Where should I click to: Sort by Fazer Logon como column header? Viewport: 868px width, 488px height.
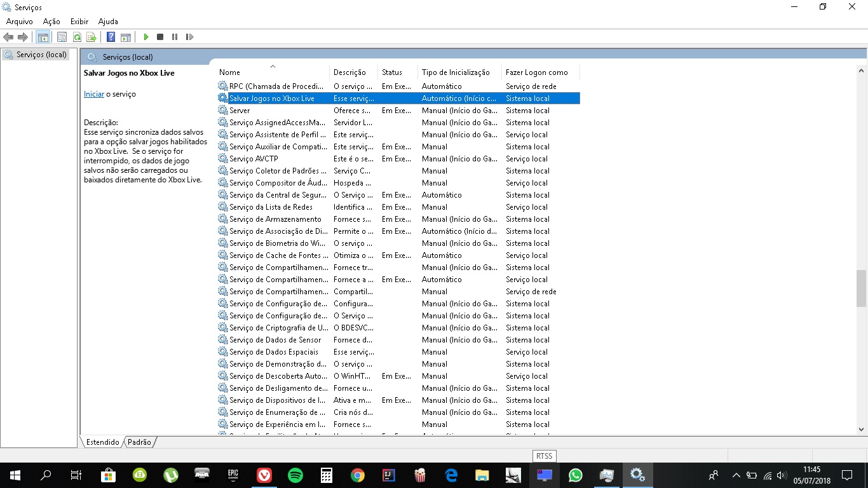pos(541,72)
